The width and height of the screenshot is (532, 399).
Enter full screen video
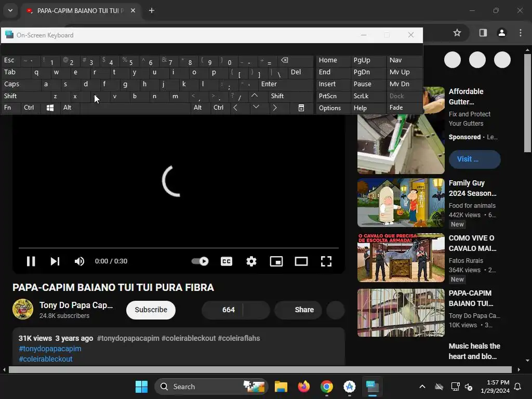[326, 261]
